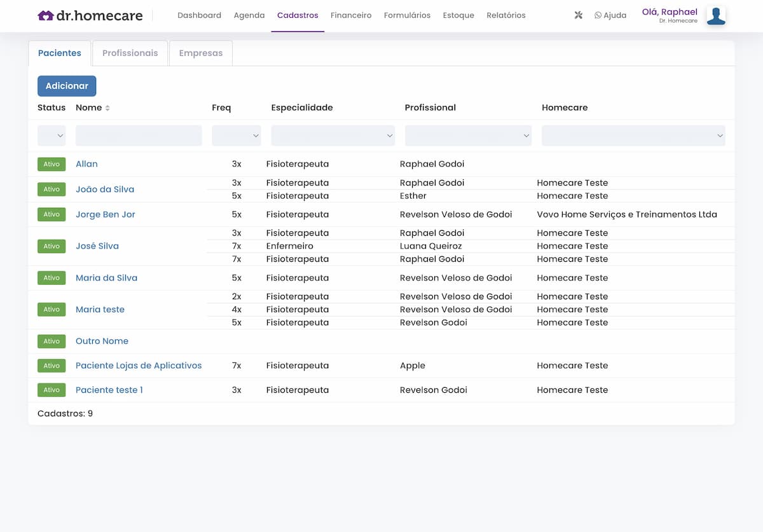The width and height of the screenshot is (763, 532).
Task: Click the user avatar profile icon
Action: (716, 16)
